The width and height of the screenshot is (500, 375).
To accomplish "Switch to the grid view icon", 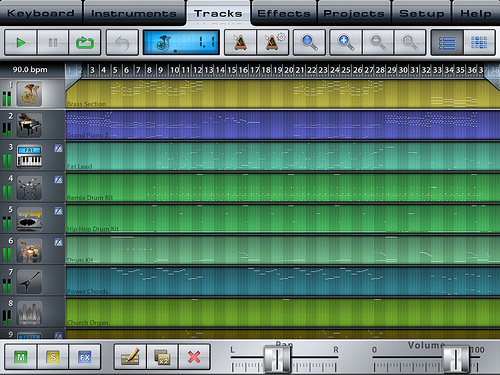I will (479, 43).
